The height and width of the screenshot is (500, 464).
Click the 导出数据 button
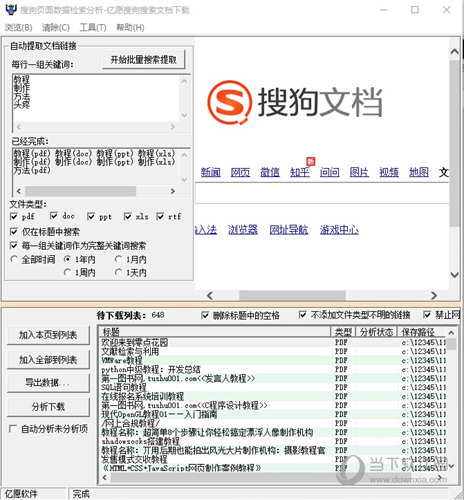pos(48,382)
